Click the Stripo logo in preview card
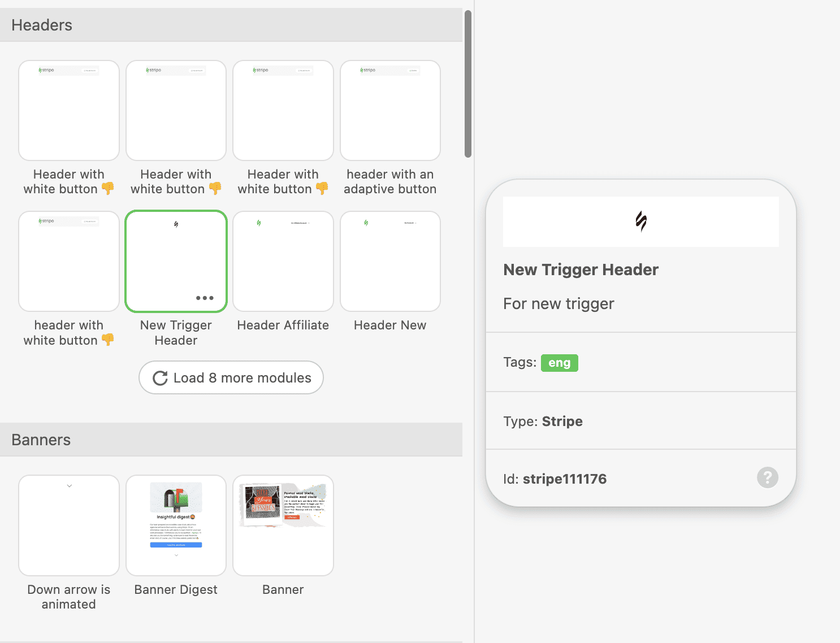The image size is (840, 643). (x=640, y=221)
